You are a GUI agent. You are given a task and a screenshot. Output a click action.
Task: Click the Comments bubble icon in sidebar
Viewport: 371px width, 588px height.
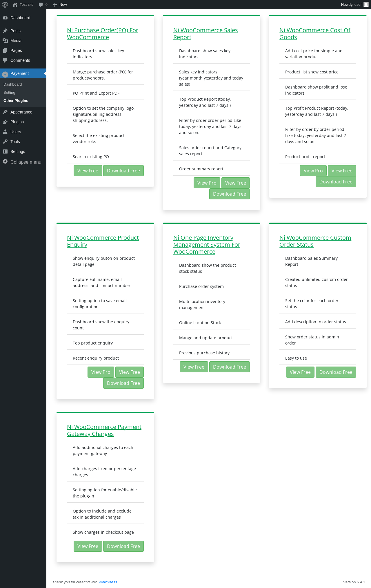point(5,60)
